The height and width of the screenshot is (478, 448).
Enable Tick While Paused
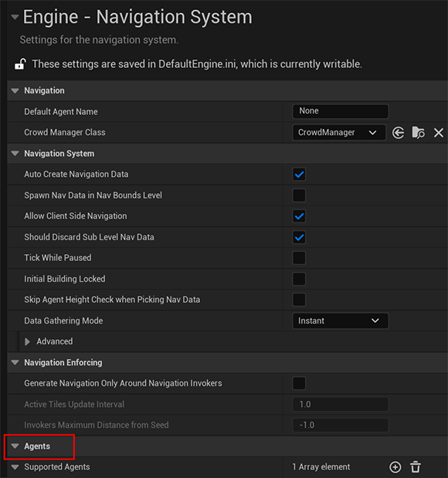pos(299,258)
